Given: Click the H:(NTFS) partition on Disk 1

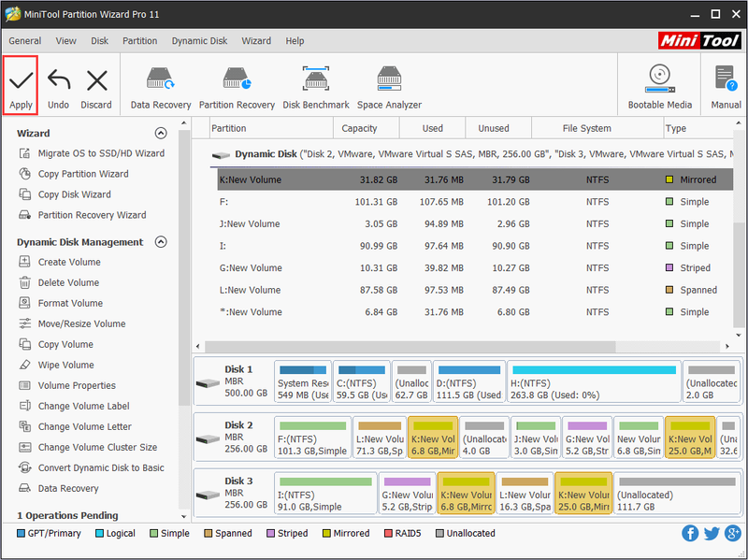Looking at the screenshot, I should 594,381.
